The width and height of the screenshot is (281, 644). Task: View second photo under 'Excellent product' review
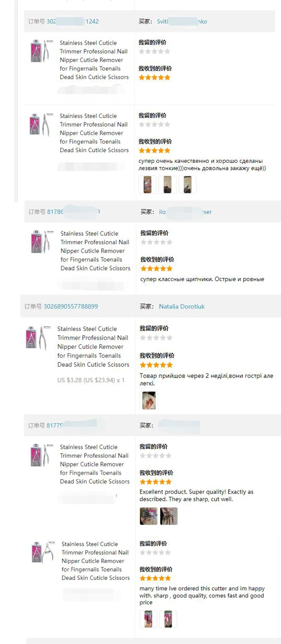click(169, 516)
